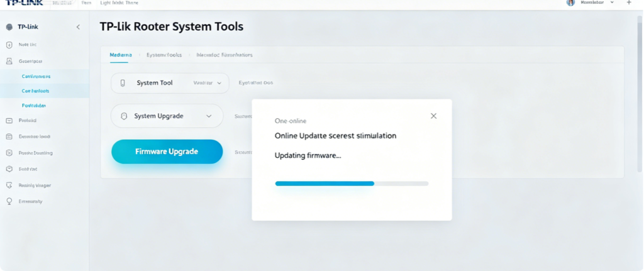644x271 pixels.
Task: Click the light bulb icon at sidebar bottom
Action: pos(9,201)
